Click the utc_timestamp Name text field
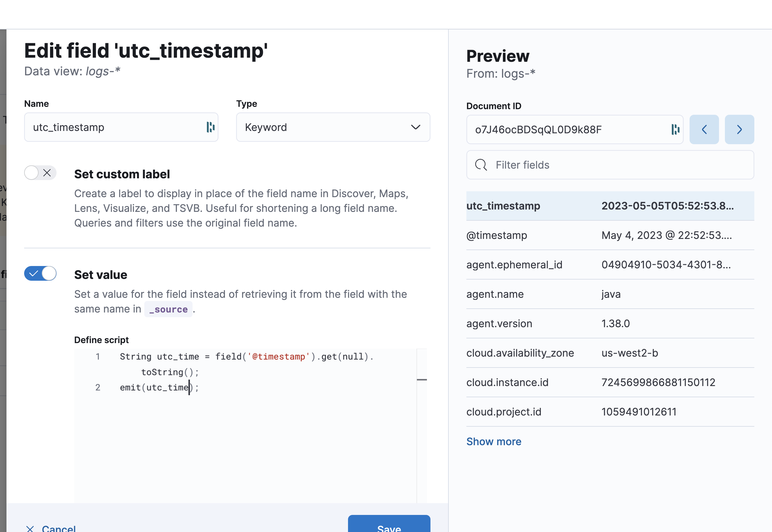The height and width of the screenshot is (532, 772). (113, 127)
